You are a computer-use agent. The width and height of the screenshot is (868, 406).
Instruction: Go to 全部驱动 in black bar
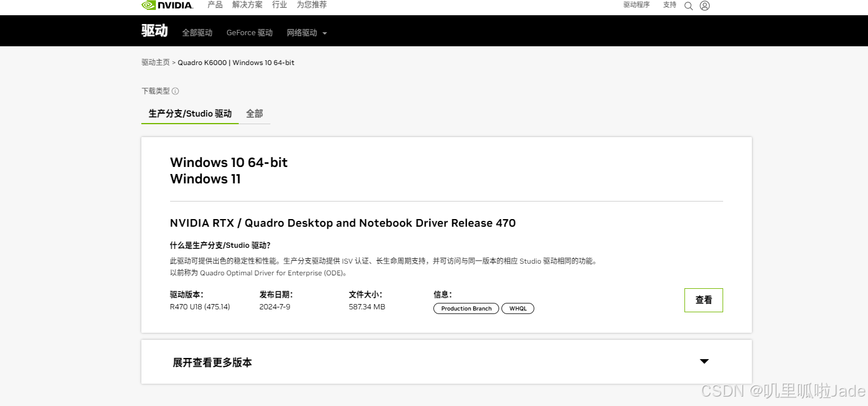click(x=197, y=33)
